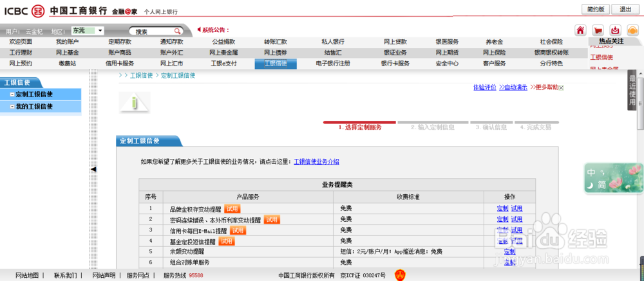Click the ICBC logo emblem

[38, 11]
